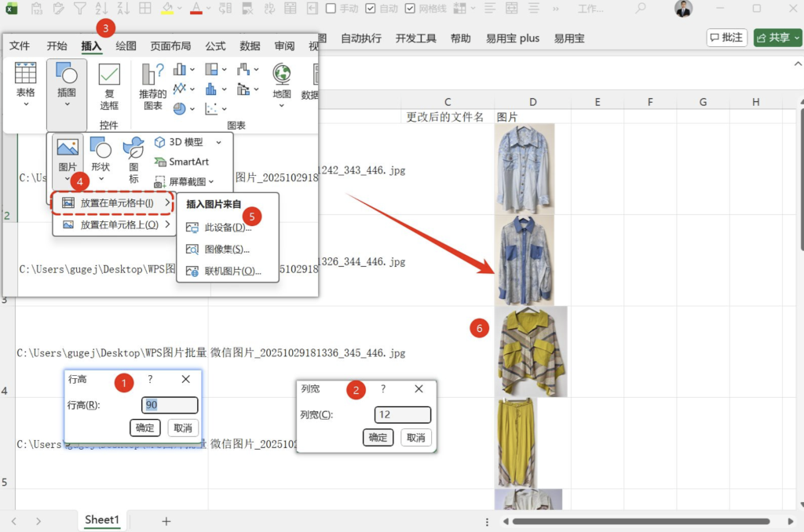Viewport: 804px width, 532px height.
Task: Click the histogram statistic chart icon
Action: [211, 89]
